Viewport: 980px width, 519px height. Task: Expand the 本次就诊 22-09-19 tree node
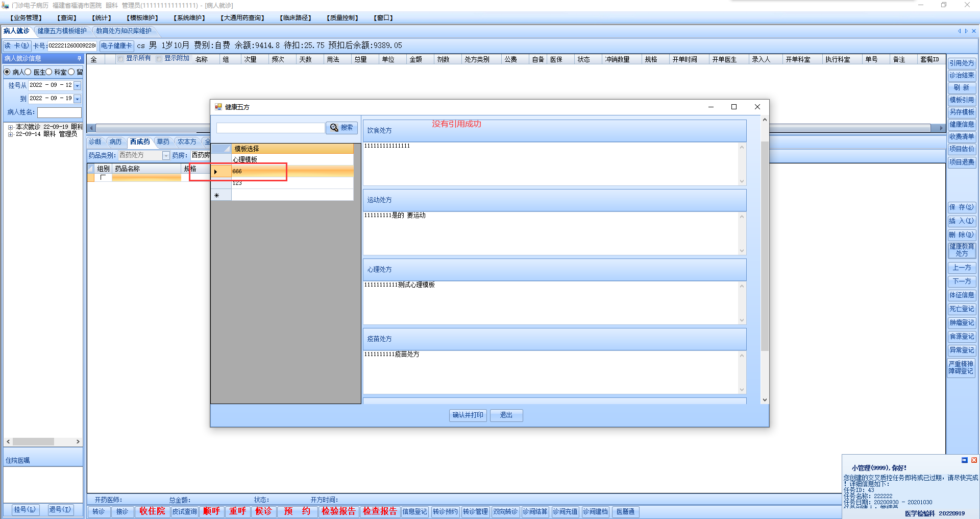pyautogui.click(x=10, y=127)
